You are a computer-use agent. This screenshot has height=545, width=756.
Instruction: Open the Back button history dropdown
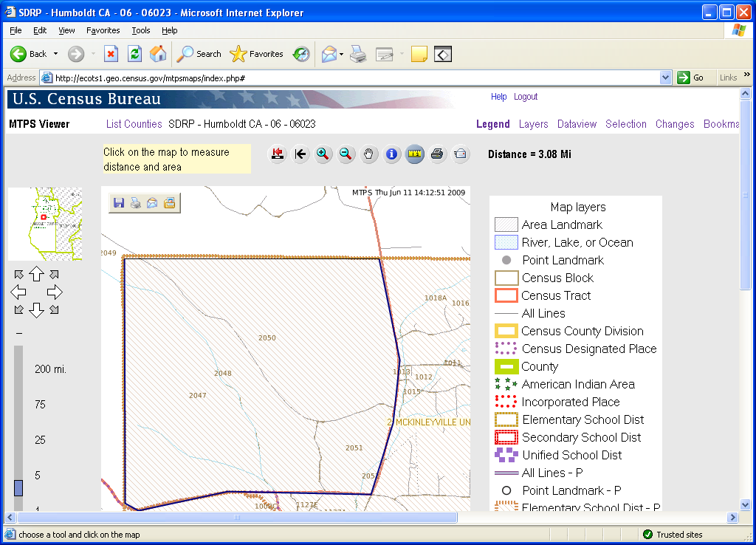pyautogui.click(x=55, y=54)
